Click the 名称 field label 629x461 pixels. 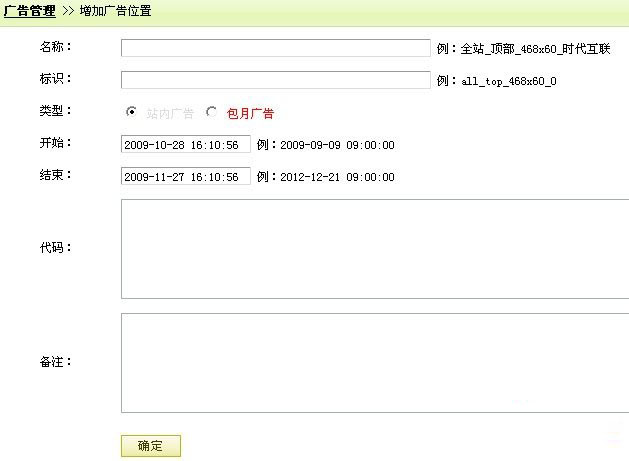[55, 47]
